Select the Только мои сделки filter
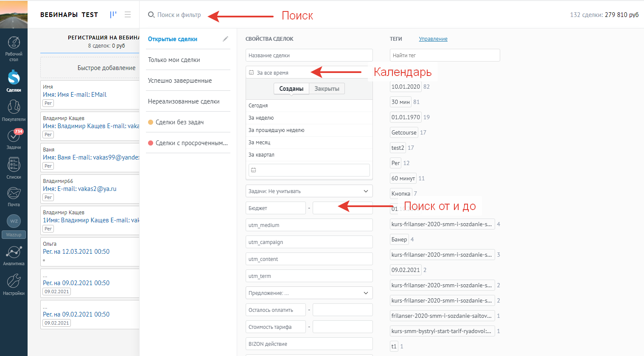The height and width of the screenshot is (356, 644). [174, 60]
